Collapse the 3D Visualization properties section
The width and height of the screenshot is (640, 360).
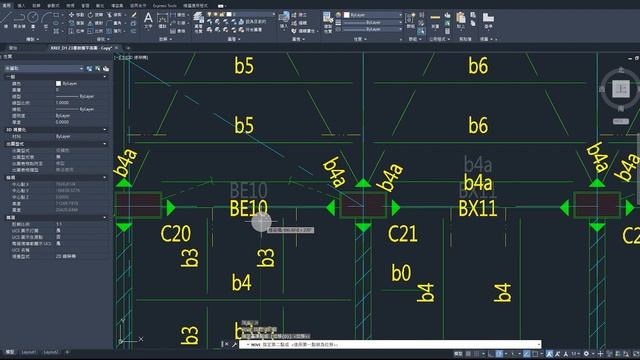tap(104, 130)
